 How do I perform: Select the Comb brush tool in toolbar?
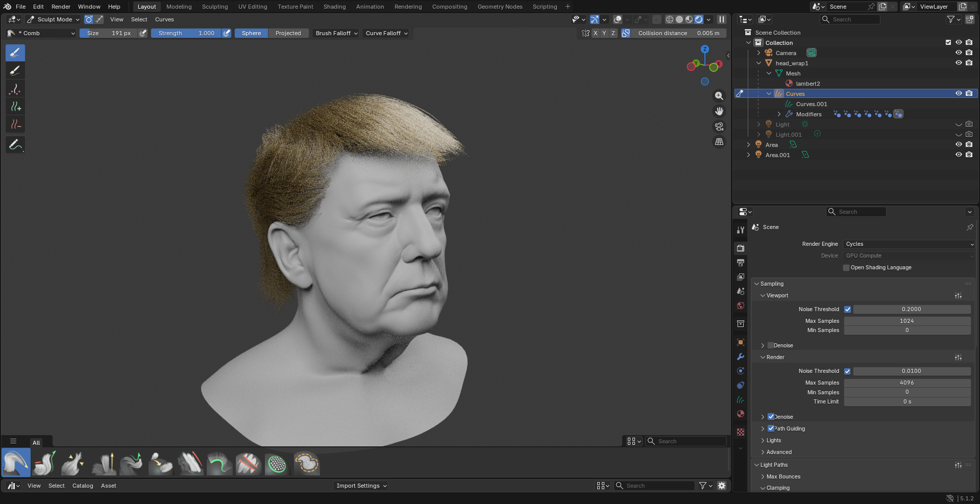point(15,53)
